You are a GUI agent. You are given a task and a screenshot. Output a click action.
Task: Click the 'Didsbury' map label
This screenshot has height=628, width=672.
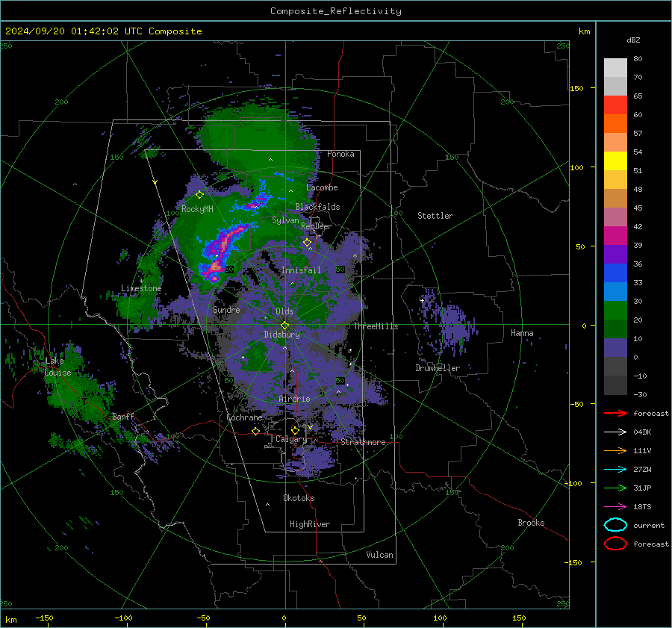point(282,335)
